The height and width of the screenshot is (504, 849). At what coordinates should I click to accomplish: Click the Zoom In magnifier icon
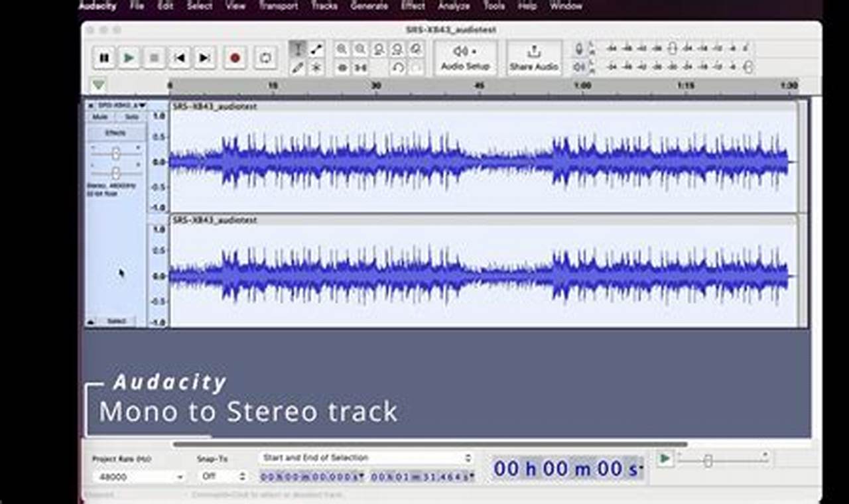point(342,49)
